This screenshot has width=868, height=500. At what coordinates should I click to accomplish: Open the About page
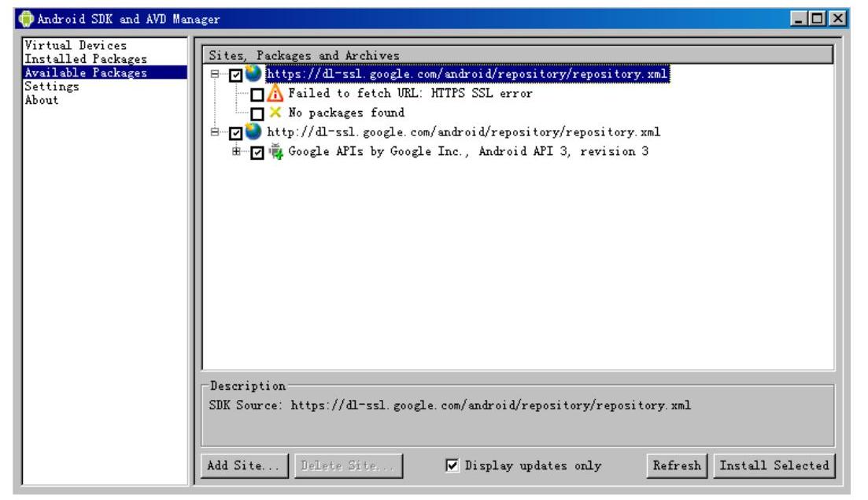coord(42,100)
